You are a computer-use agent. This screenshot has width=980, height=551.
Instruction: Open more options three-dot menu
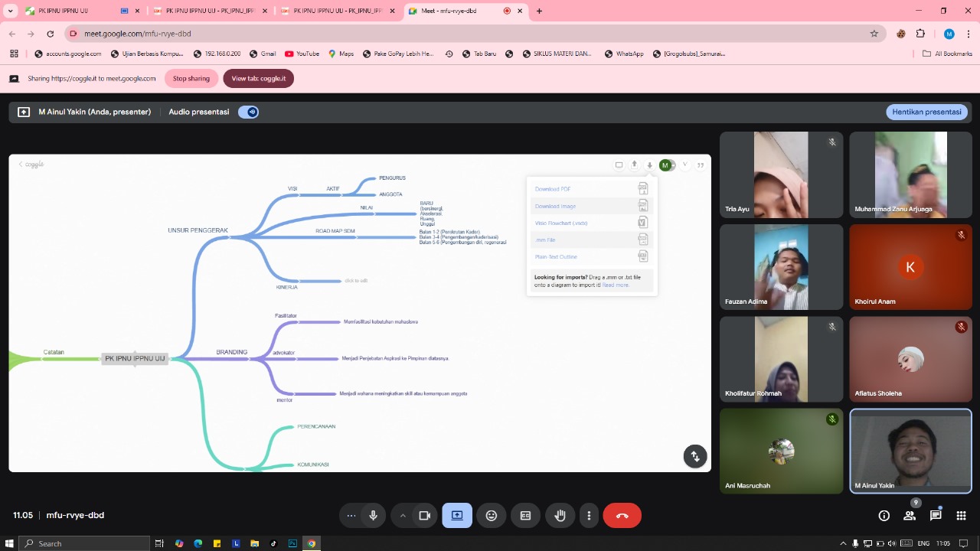tap(589, 516)
